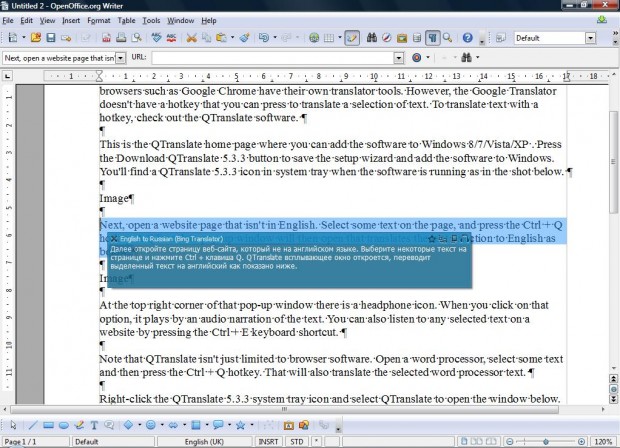Toggle the Nonprinting Characters button
The height and width of the screenshot is (448, 620).
[433, 38]
